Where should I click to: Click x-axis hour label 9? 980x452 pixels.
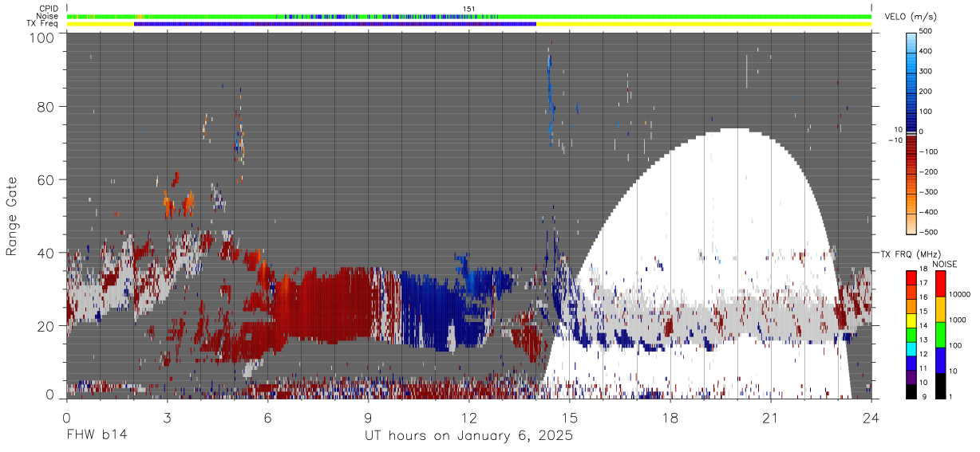(x=368, y=417)
